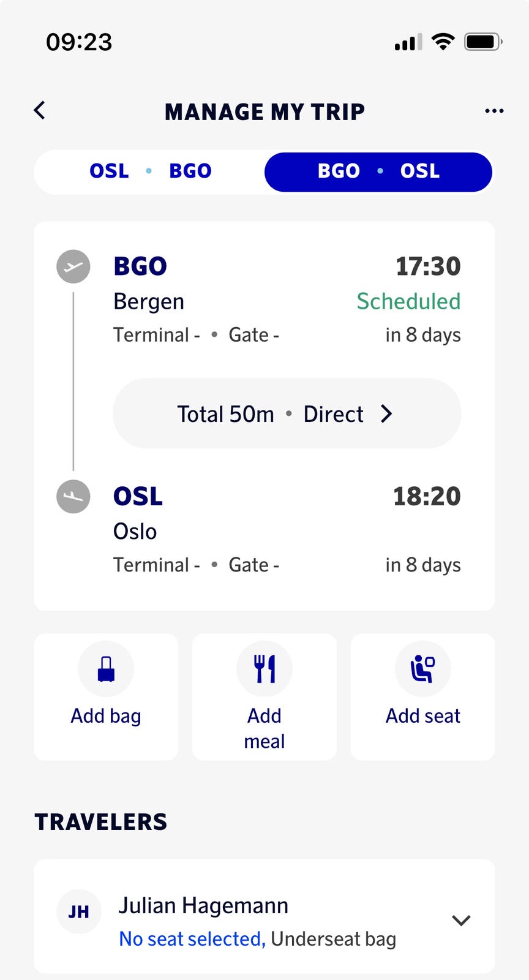Viewport: 529px width, 980px height.
Task: Tap the No seat selected link
Action: pyautogui.click(x=192, y=939)
